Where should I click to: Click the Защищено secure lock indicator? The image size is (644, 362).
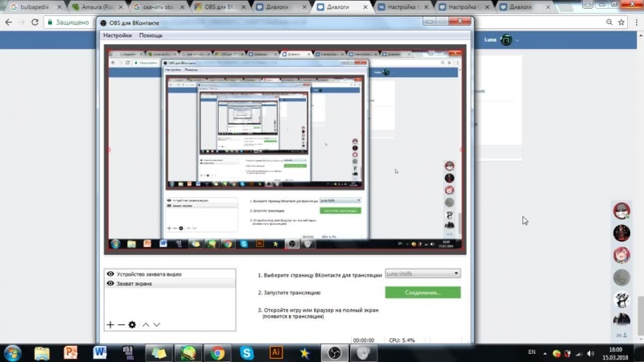coord(68,23)
